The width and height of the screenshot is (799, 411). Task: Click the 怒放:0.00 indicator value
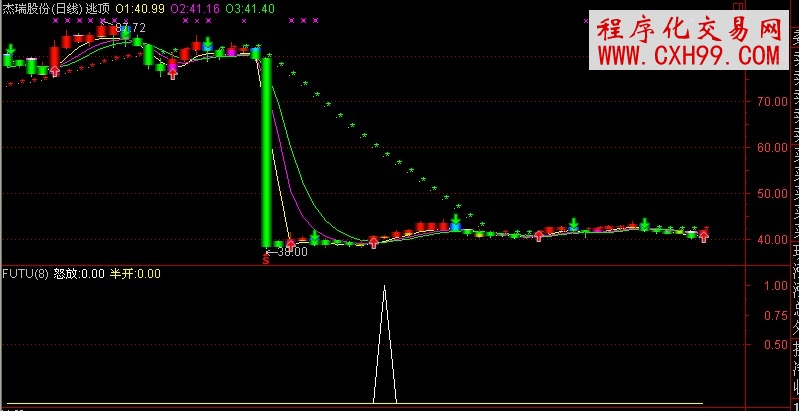pyautogui.click(x=79, y=272)
